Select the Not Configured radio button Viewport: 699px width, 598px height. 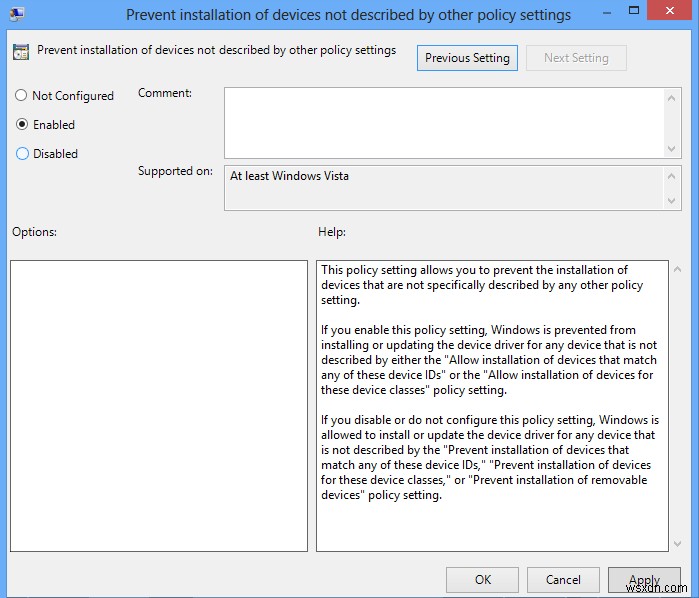[21, 95]
